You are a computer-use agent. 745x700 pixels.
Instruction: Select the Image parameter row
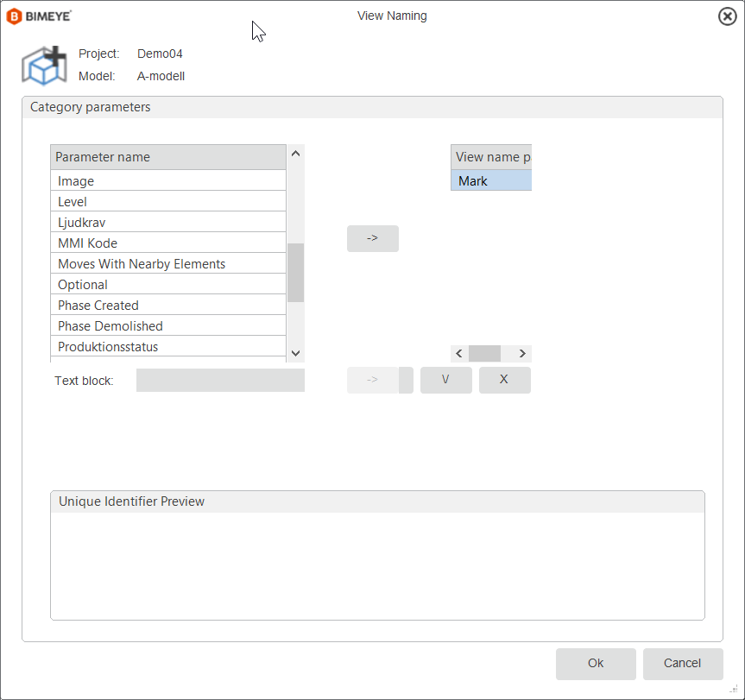click(x=168, y=181)
